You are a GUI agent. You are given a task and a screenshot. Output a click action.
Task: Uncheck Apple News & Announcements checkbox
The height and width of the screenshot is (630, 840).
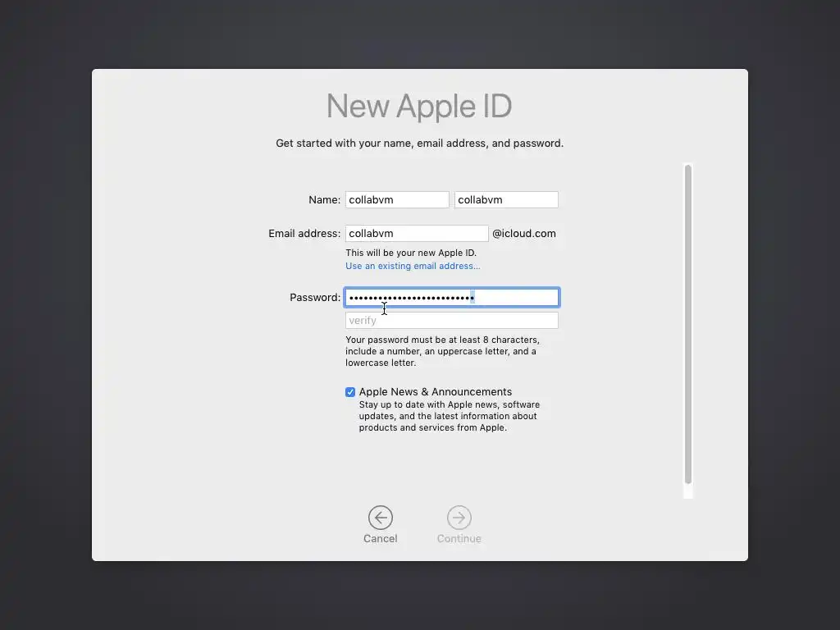click(350, 392)
